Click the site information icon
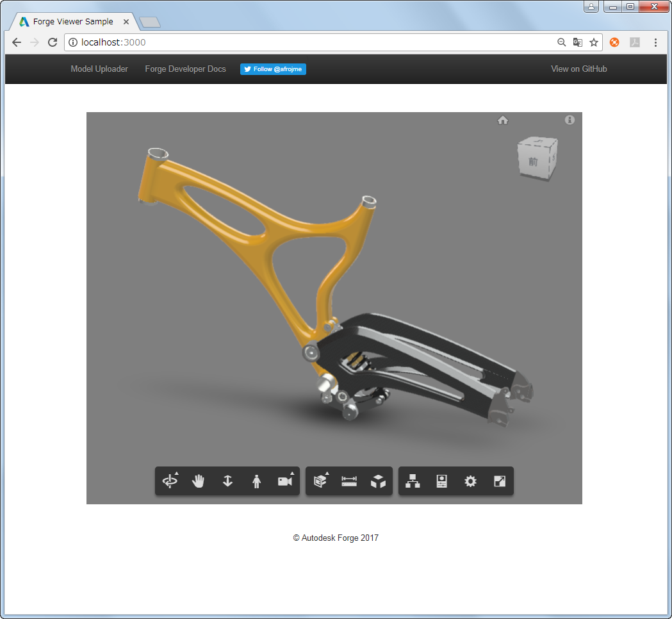This screenshot has width=672, height=619. [73, 42]
